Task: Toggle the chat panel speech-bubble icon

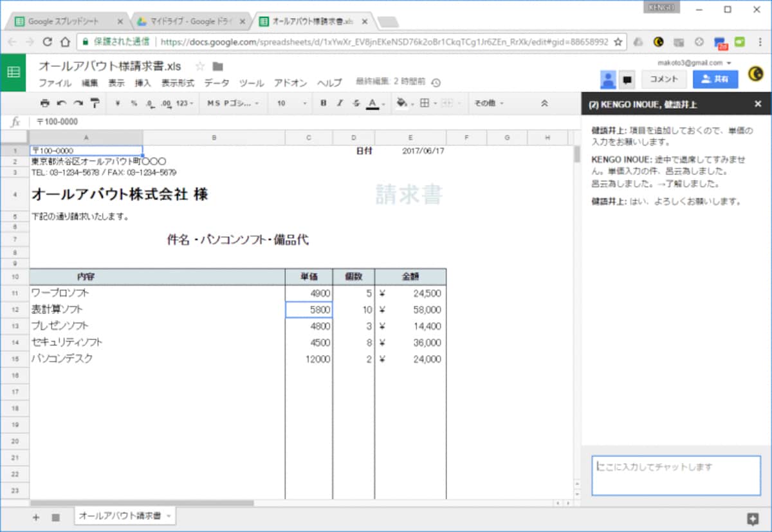Action: pyautogui.click(x=627, y=80)
